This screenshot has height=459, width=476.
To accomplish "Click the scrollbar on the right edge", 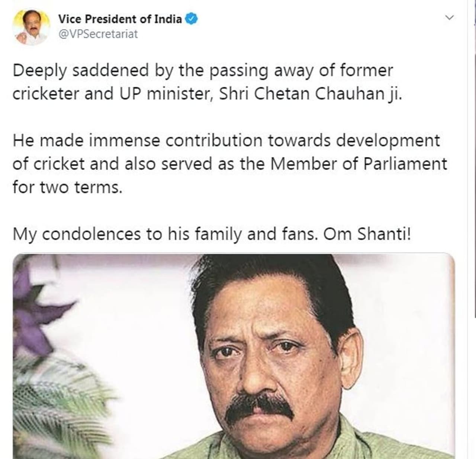I will (x=475, y=186).
